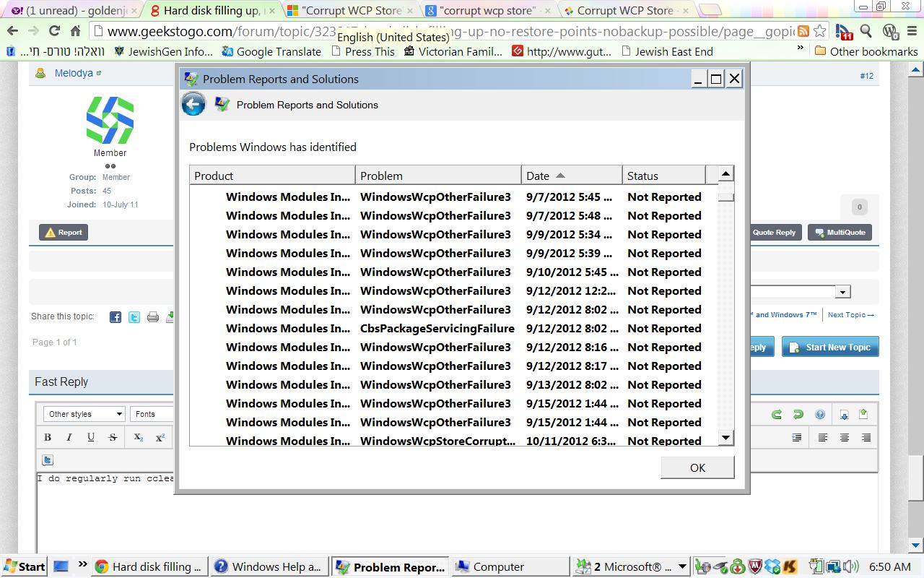Sort by the Problem column header

coord(439,176)
